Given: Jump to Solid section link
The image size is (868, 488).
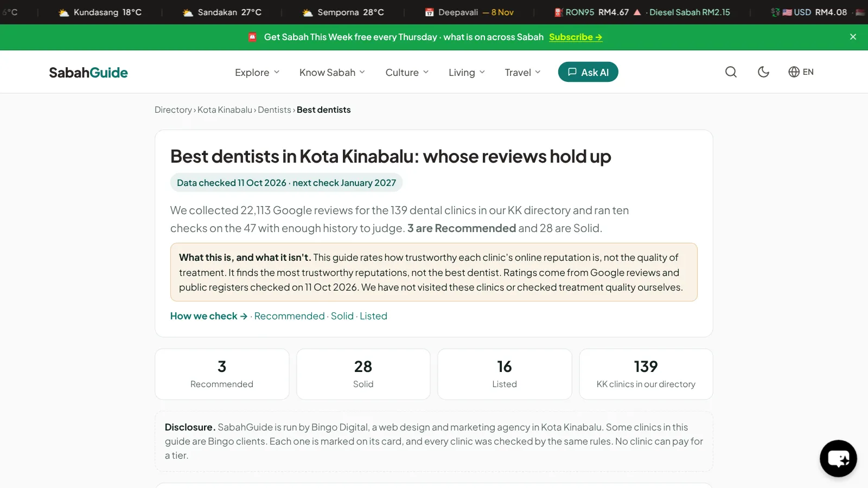Looking at the screenshot, I should (342, 316).
